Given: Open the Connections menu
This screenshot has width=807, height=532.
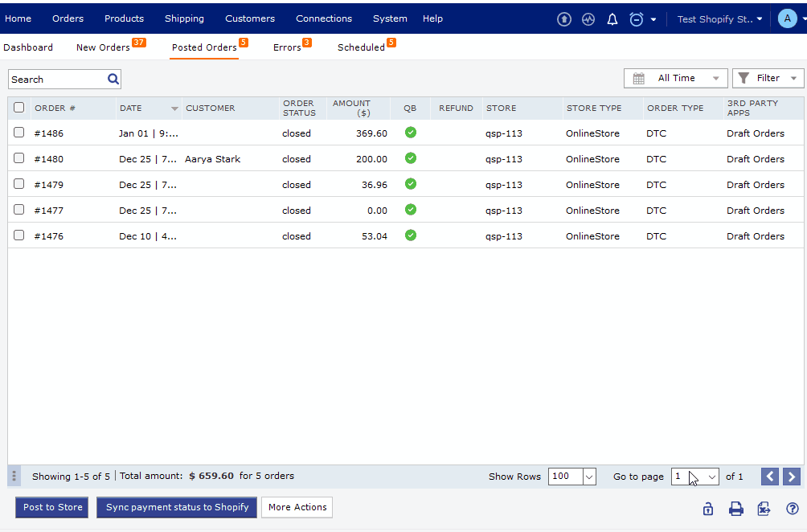Looking at the screenshot, I should [323, 18].
